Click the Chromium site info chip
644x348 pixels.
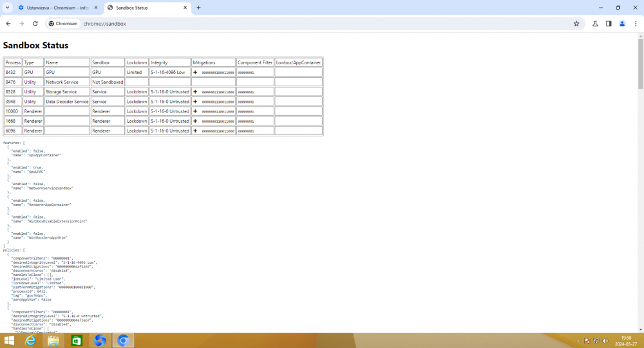point(63,24)
